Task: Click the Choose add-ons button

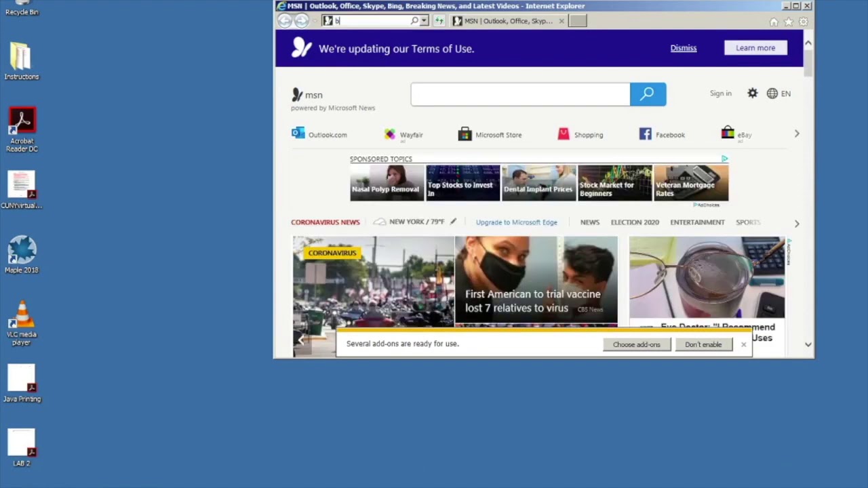Action: click(x=636, y=344)
